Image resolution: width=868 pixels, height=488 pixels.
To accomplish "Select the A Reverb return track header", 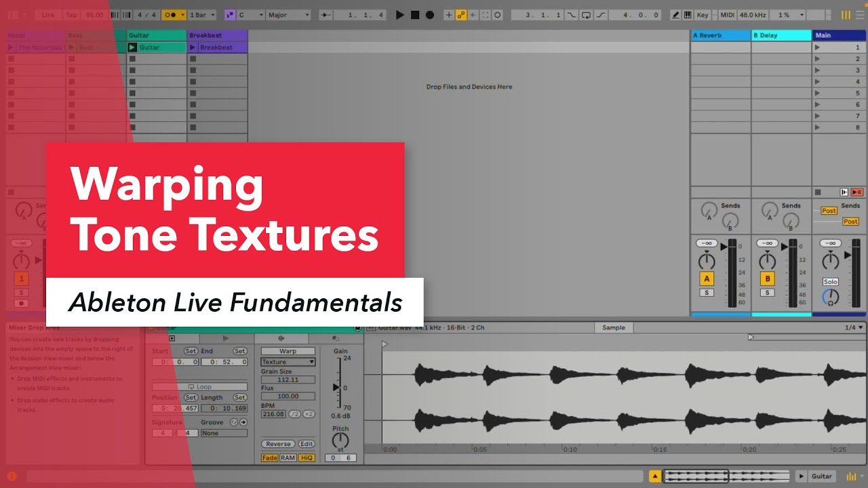I will [720, 35].
